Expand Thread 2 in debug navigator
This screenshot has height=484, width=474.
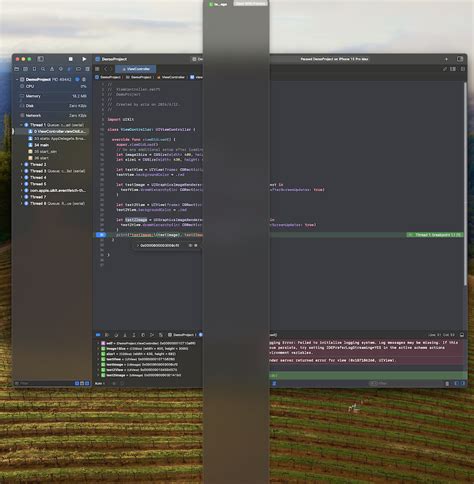tap(21, 164)
